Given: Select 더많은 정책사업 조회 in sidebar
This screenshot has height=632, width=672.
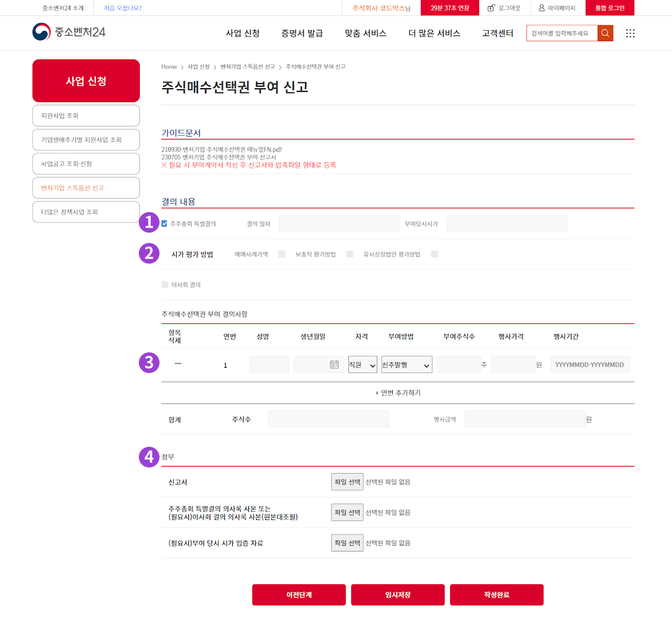Looking at the screenshot, I should tap(86, 212).
